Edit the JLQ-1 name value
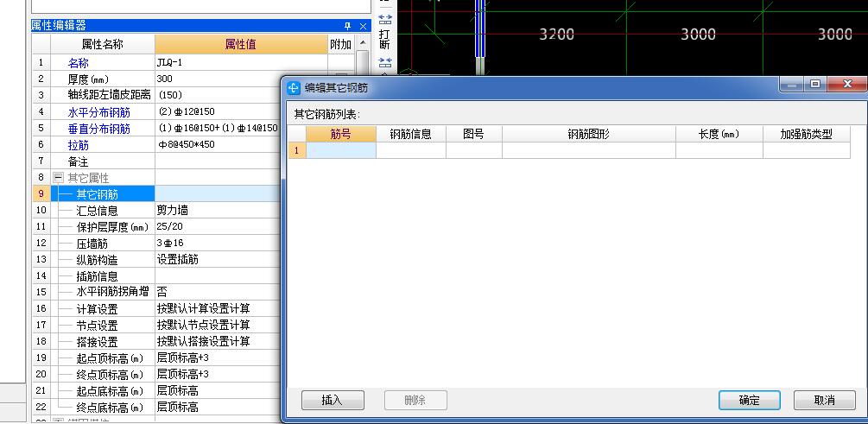868x424 pixels. click(x=241, y=62)
